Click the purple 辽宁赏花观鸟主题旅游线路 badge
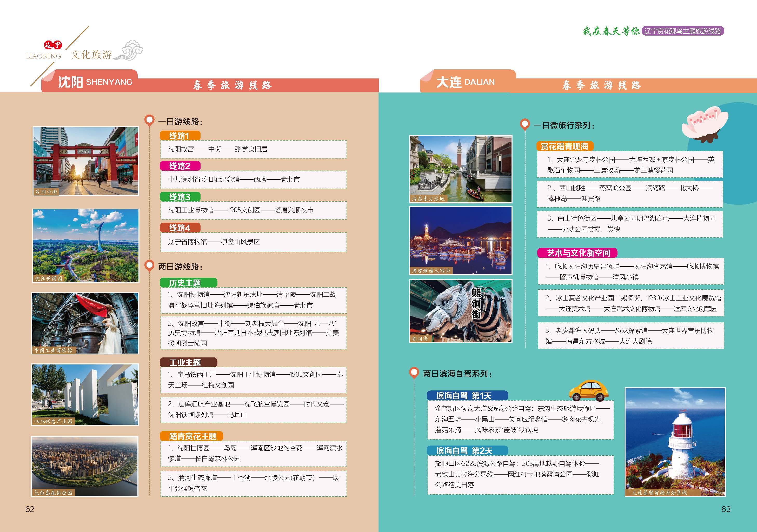 pyautogui.click(x=682, y=31)
